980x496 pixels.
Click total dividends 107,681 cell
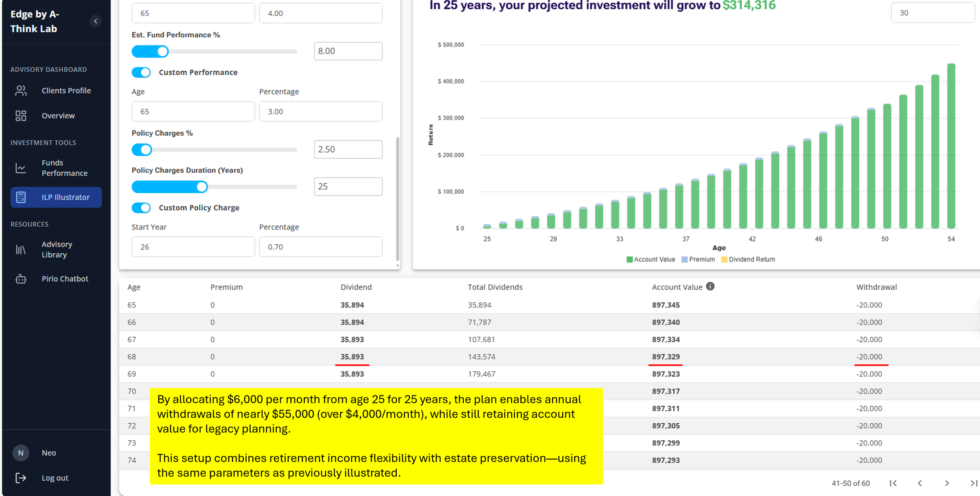click(481, 340)
